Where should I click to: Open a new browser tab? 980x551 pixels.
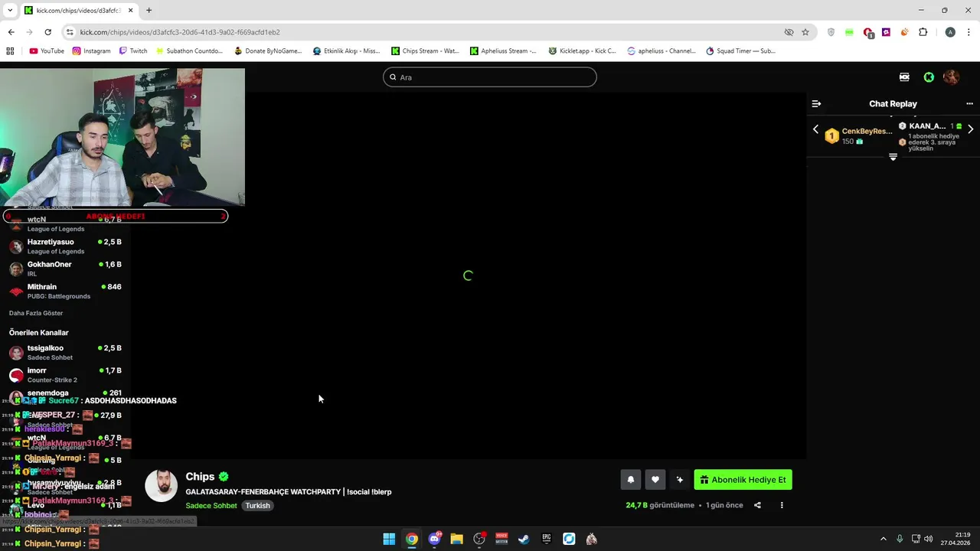click(x=149, y=11)
